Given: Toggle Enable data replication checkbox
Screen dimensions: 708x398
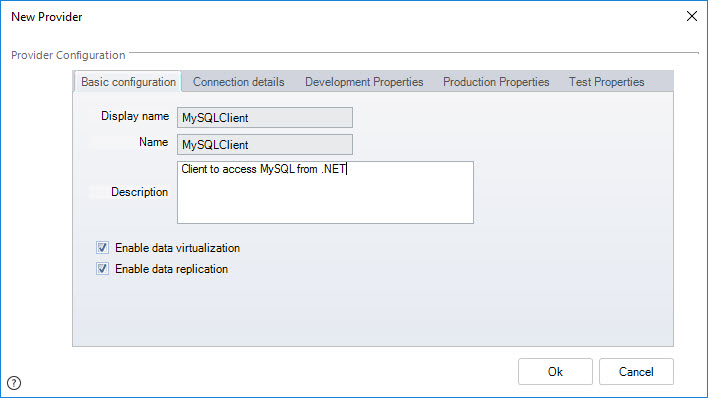Looking at the screenshot, I should coord(102,269).
